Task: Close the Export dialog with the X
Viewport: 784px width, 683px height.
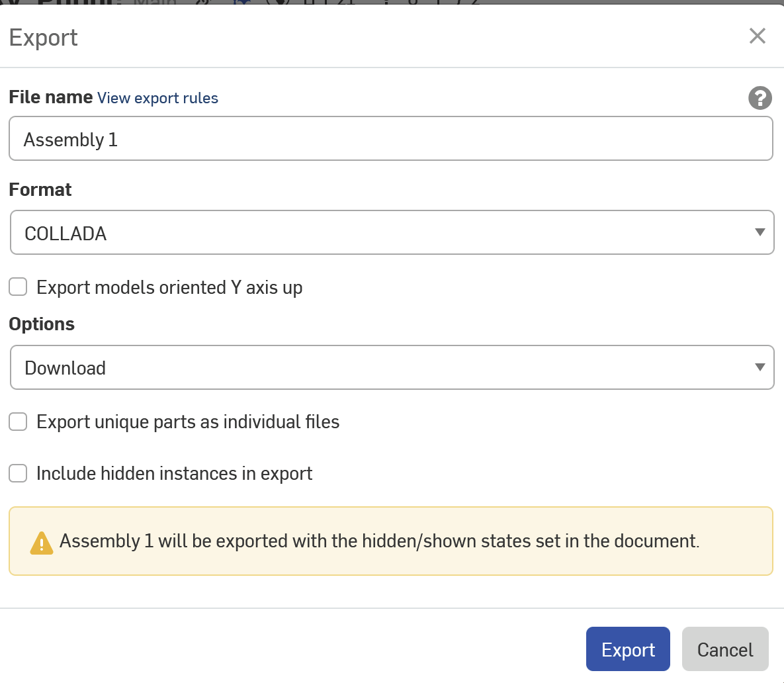Action: tap(757, 36)
